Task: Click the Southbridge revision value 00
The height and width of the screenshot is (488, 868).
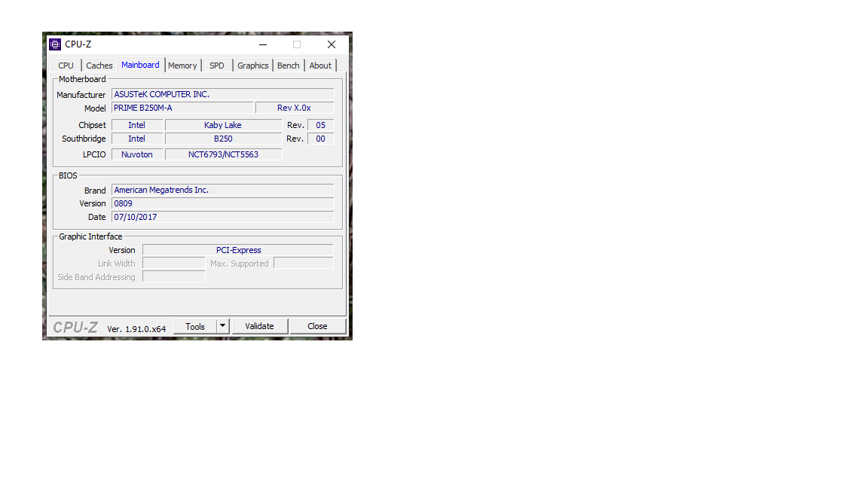Action: [x=320, y=139]
